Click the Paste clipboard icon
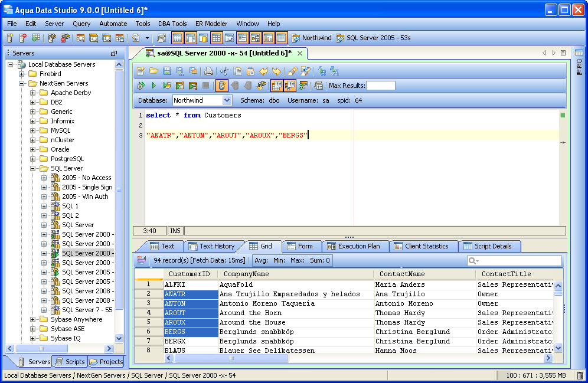This screenshot has height=383, width=588. 250,71
